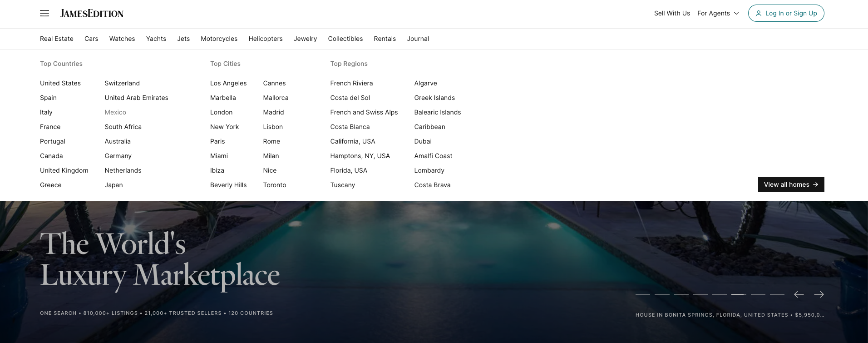The image size is (868, 343).
Task: Jump to the last carousel slide indicator
Action: 777,294
